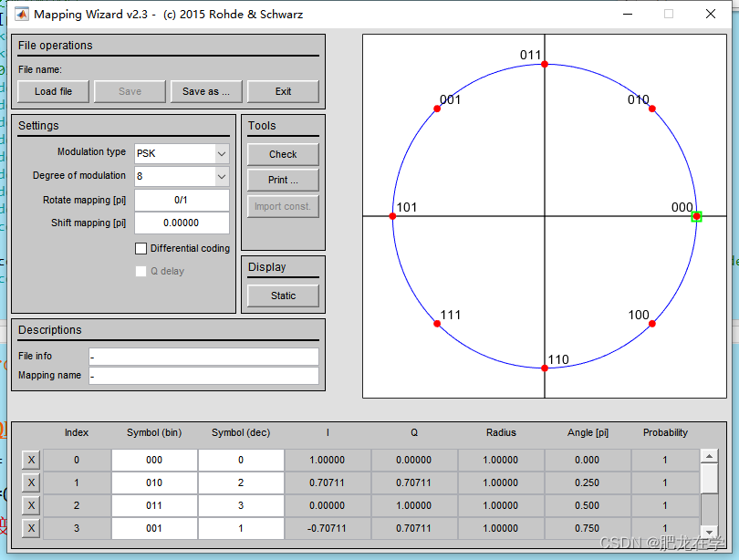Close the Mapping Wizard window
Image resolution: width=739 pixels, height=560 pixels.
click(x=711, y=14)
